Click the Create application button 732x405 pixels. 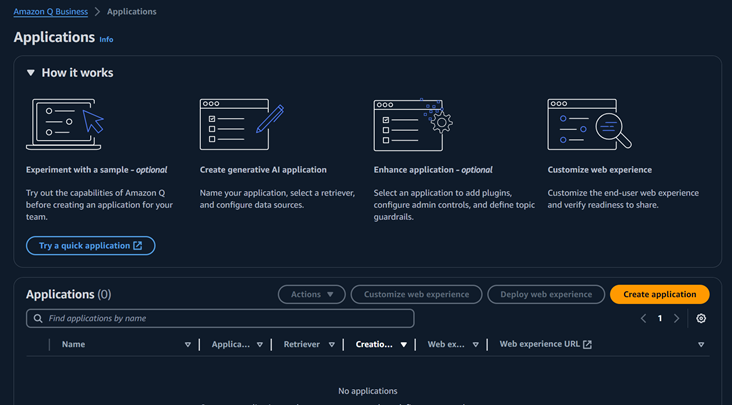click(x=660, y=294)
